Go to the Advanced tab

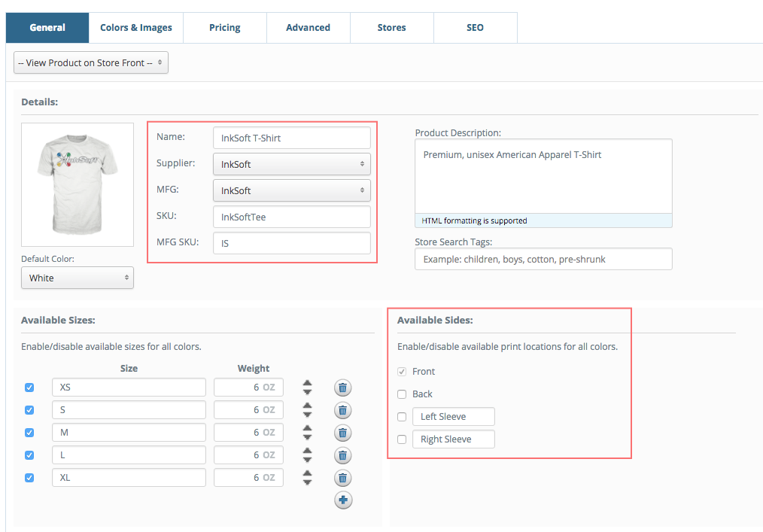click(308, 28)
